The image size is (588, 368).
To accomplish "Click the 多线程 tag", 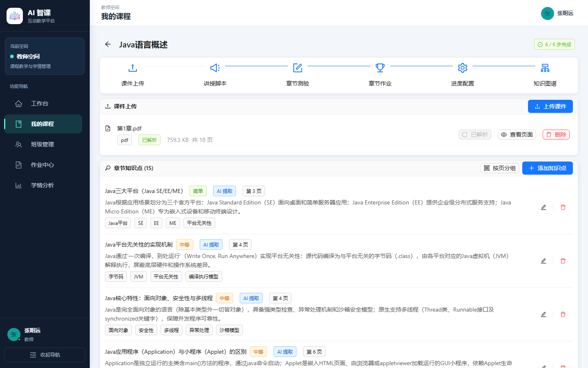I will [x=171, y=330].
